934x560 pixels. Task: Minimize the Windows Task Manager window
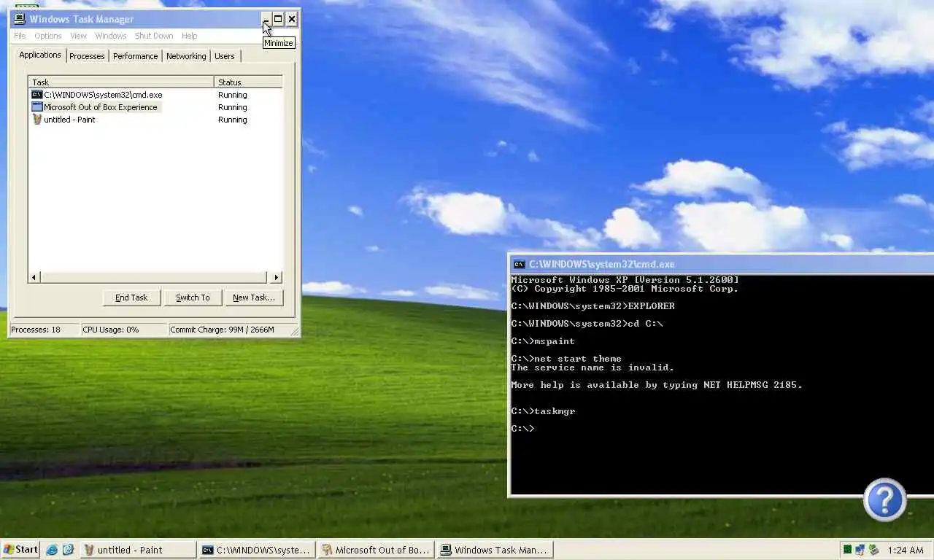(266, 19)
